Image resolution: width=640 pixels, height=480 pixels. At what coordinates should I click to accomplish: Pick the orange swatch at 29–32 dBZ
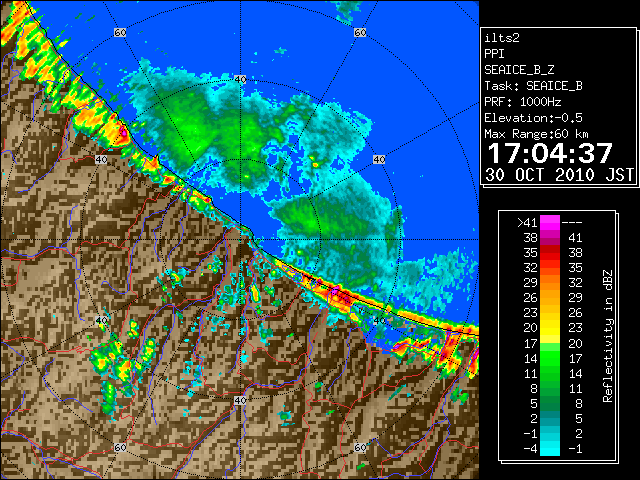[550, 283]
